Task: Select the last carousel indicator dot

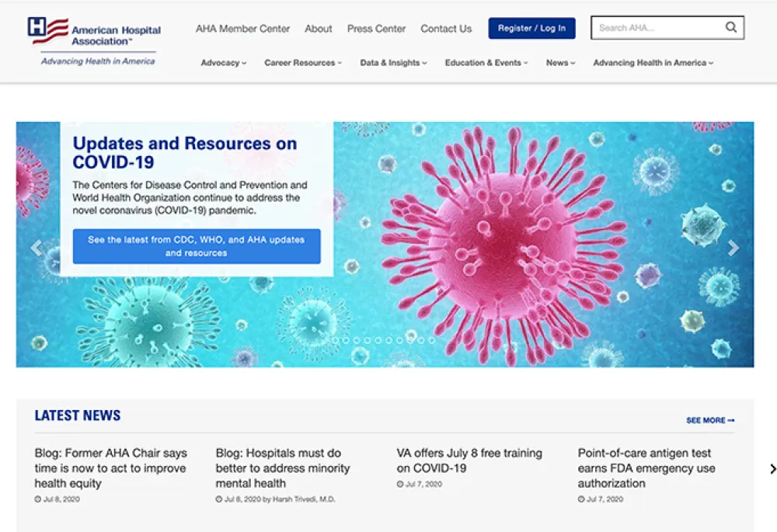Action: tap(431, 340)
